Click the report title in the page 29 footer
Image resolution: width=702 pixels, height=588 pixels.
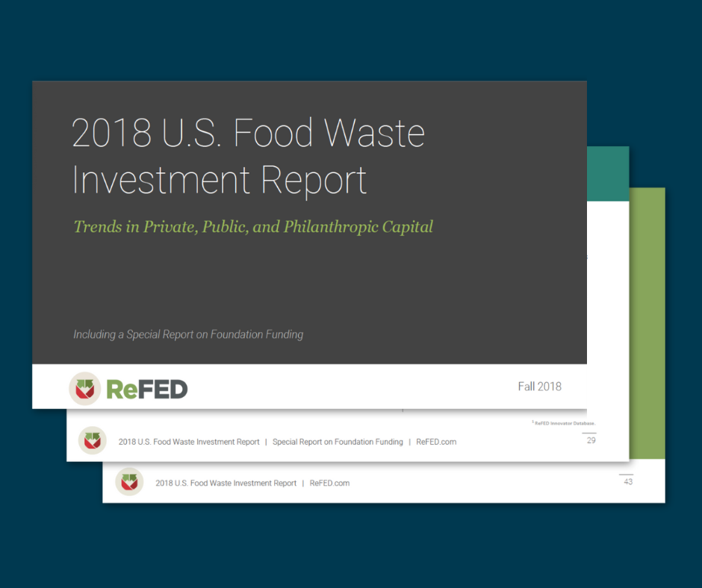[189, 442]
